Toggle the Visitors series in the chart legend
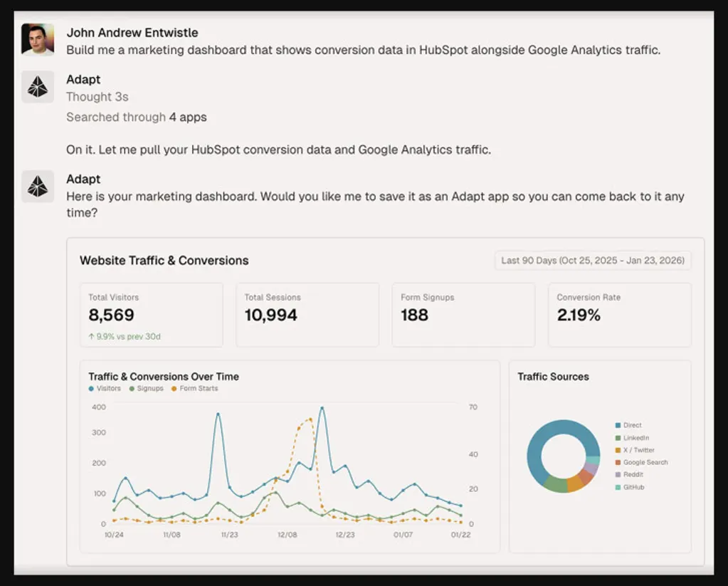 coord(105,389)
